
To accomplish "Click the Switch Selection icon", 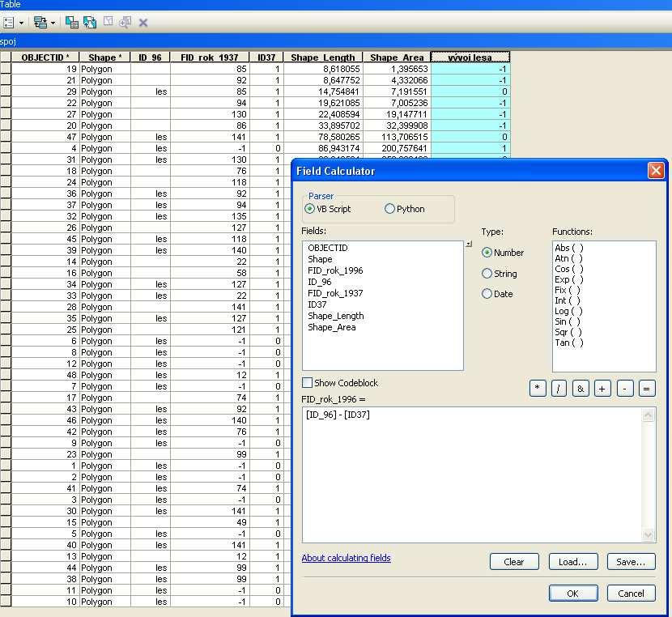I will 90,23.
